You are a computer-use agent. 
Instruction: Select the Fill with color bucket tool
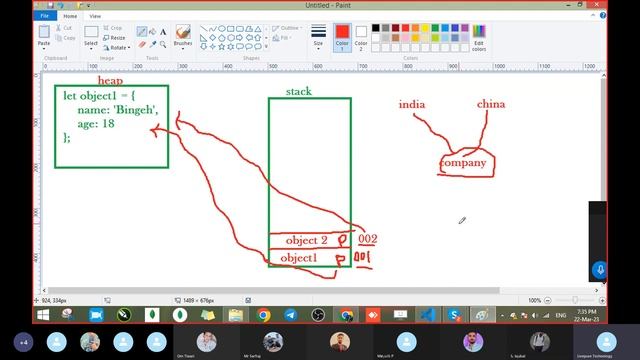click(x=152, y=31)
